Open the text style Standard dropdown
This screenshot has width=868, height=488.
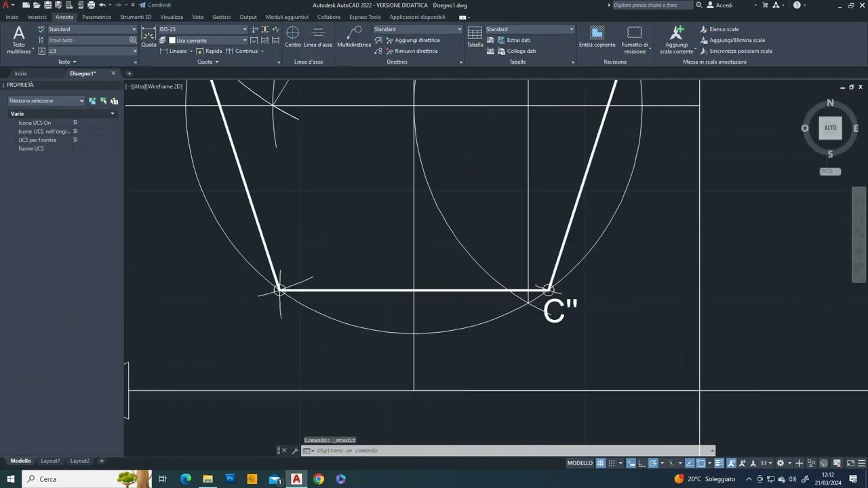pyautogui.click(x=92, y=29)
